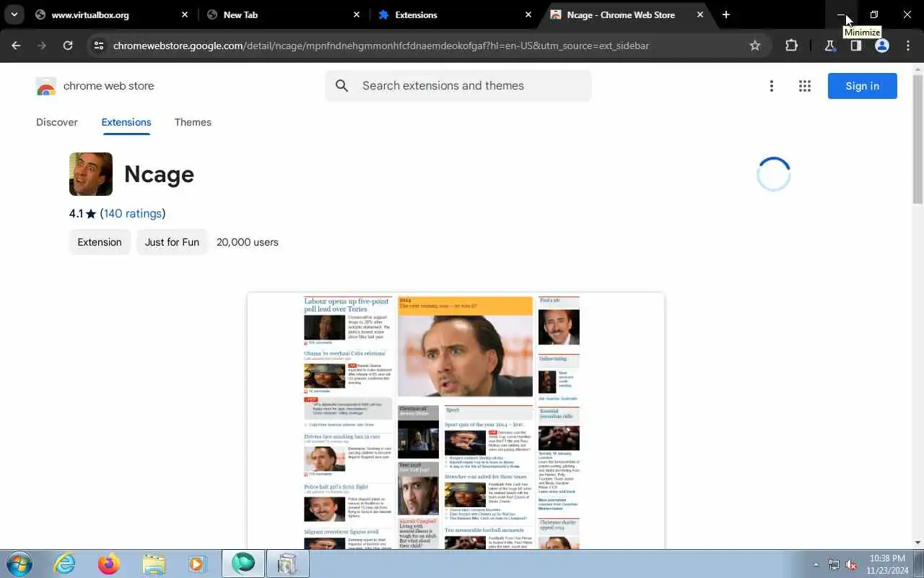This screenshot has height=578, width=924.
Task: Click the muted volume tray icon
Action: [x=852, y=564]
